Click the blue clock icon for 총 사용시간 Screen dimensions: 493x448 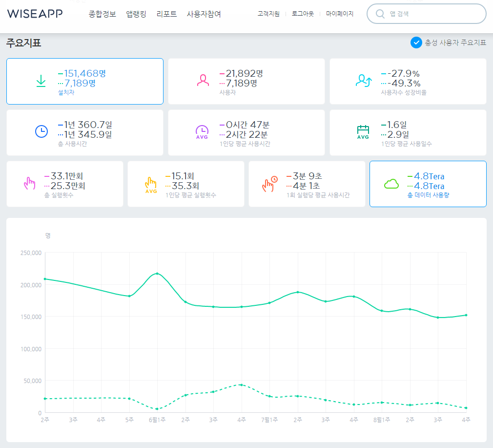(x=41, y=131)
